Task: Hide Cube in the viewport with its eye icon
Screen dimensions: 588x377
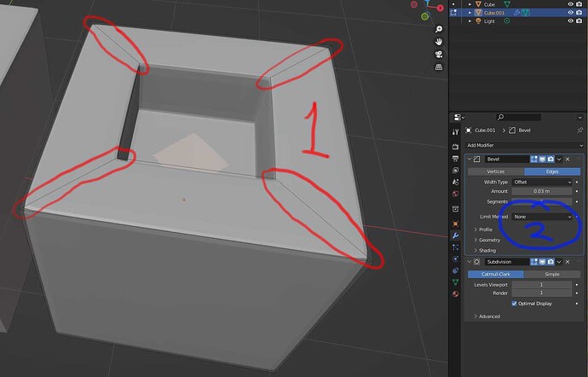Action: coord(570,4)
